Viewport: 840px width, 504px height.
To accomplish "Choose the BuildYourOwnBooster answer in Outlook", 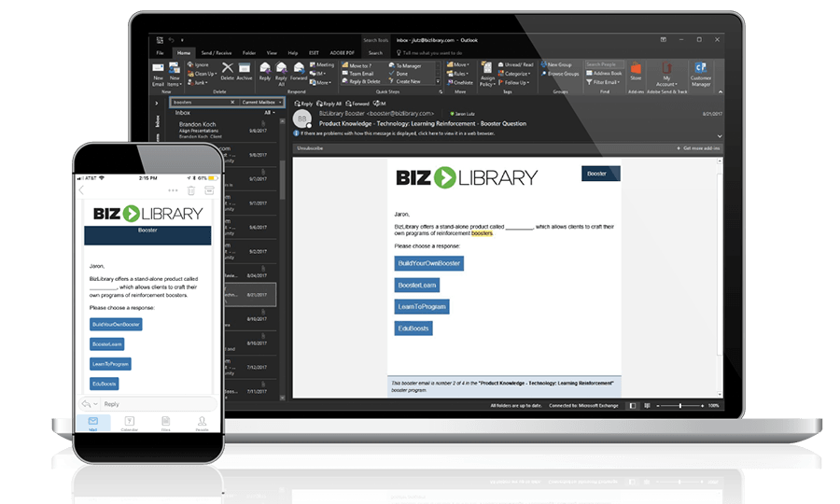I will (x=429, y=263).
